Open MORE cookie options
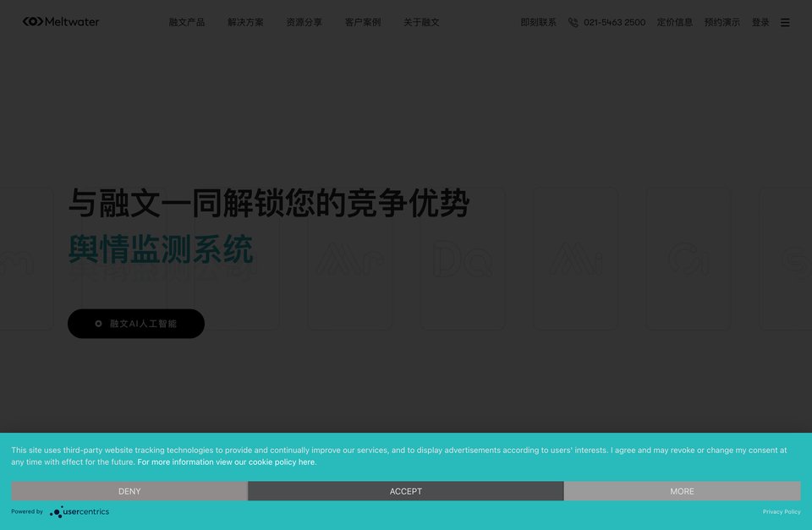 pos(682,491)
